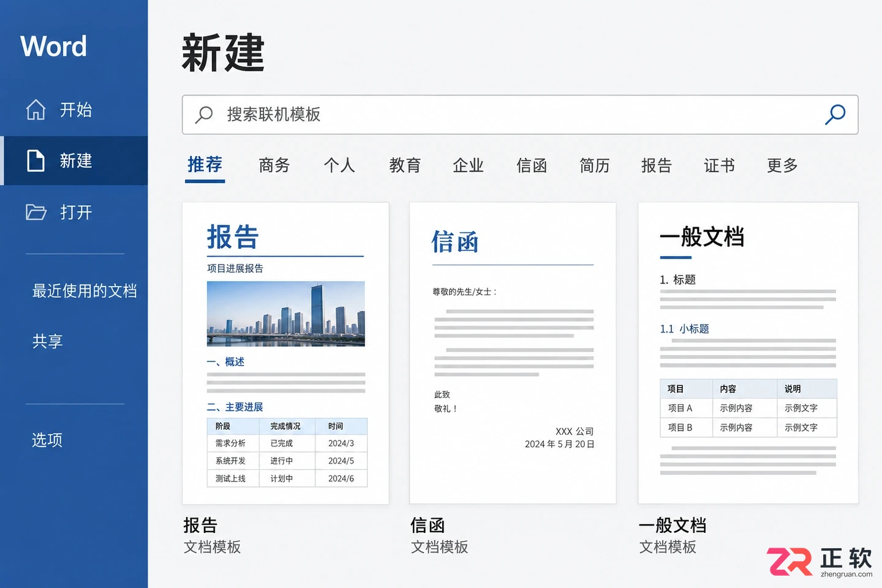Click the 1. 标题 heading in 一般文档 preview

pyautogui.click(x=678, y=280)
